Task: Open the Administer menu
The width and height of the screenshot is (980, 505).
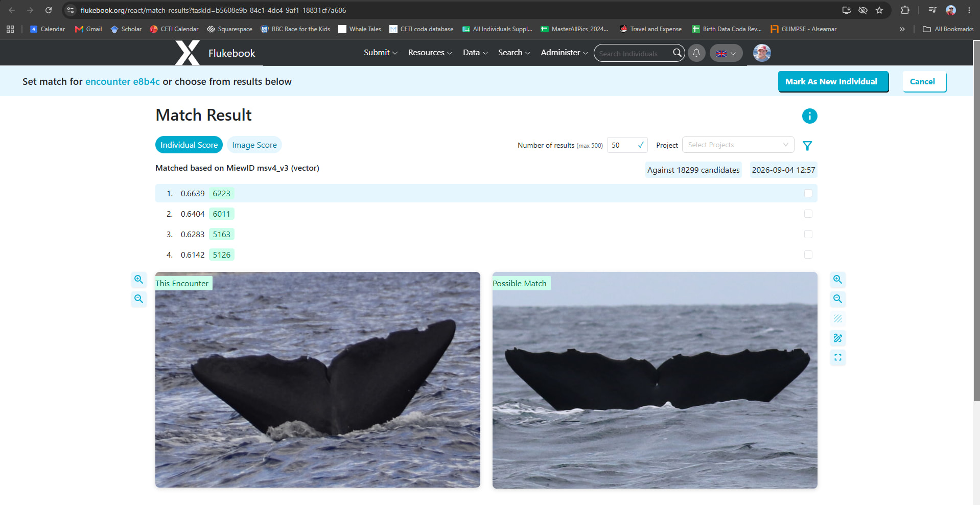Action: point(564,53)
